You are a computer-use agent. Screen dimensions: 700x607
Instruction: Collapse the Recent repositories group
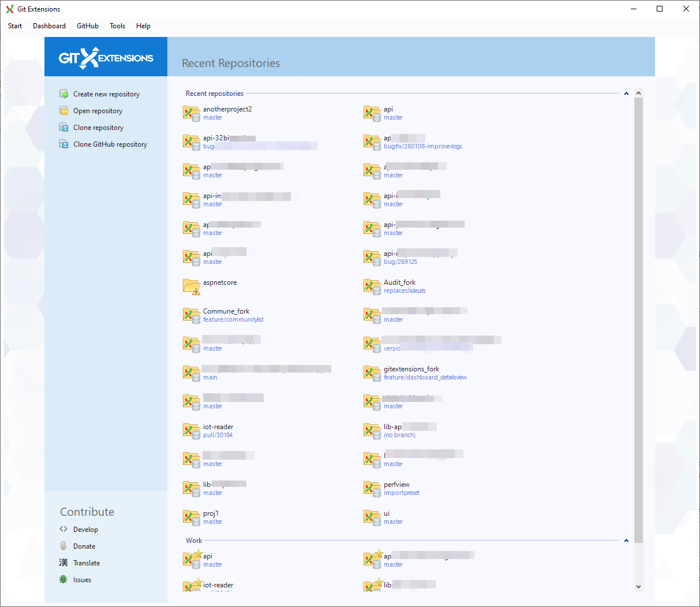626,94
